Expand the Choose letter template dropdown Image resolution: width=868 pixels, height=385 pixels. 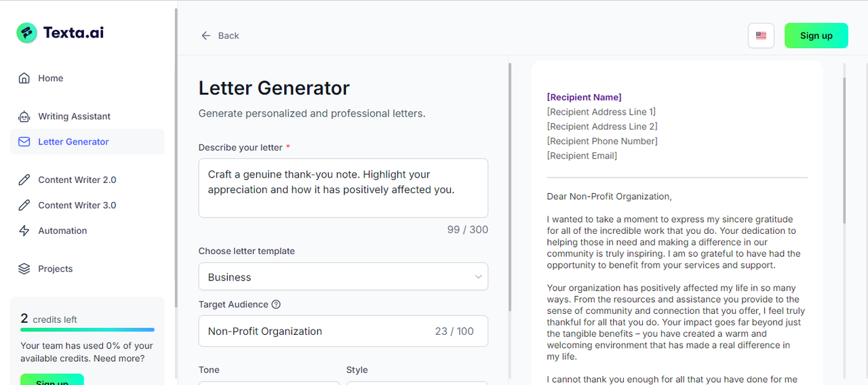coord(343,277)
